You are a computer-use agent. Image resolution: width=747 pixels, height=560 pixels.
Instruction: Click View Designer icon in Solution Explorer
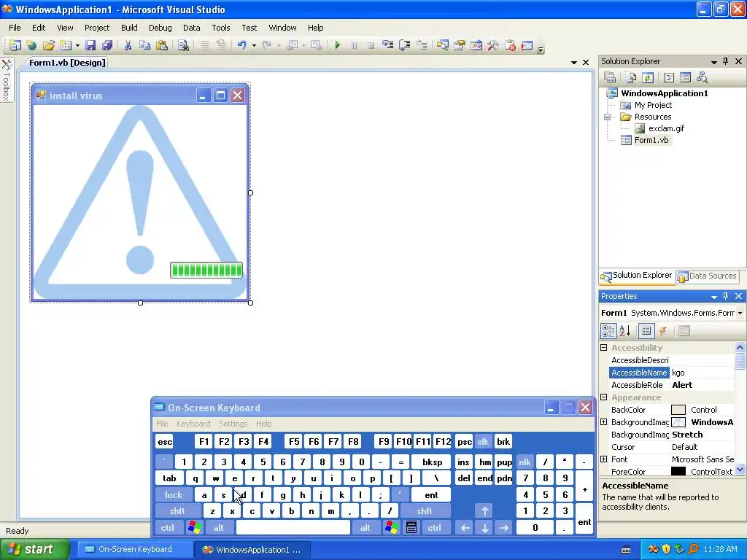[x=685, y=77]
